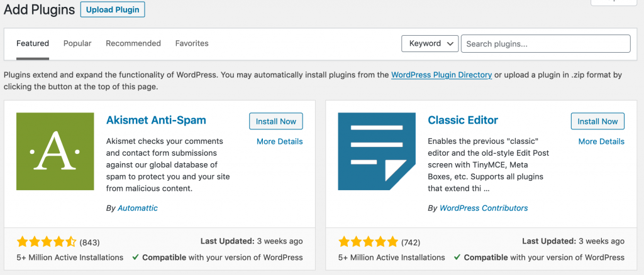Click the Akismet Anti-Spam plugin logo
Viewport: 644px width, 275px height.
pos(55,152)
